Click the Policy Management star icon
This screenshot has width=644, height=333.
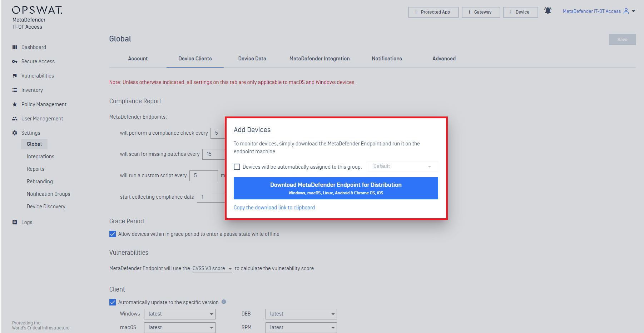point(15,104)
